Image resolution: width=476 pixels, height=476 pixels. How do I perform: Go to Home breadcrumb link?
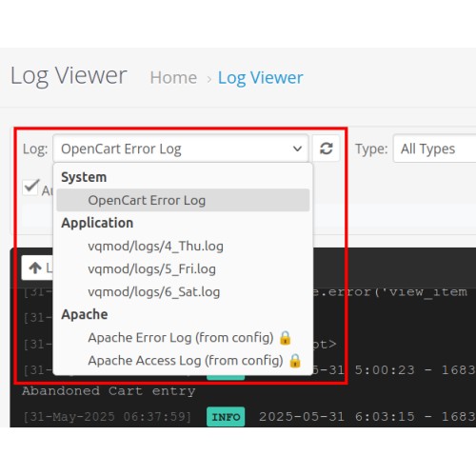173,77
